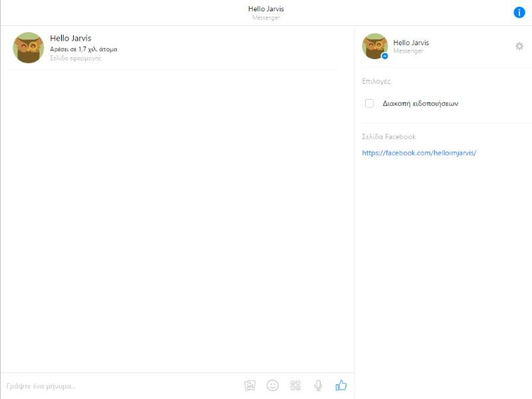Click the Messenger badge on the panel avatar
This screenshot has height=399, width=532.
384,57
